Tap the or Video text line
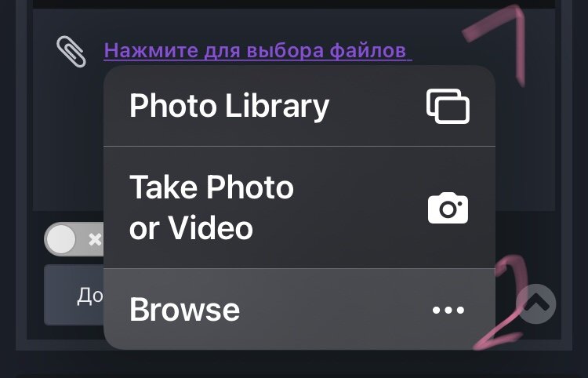Viewport: 588px width, 378px height. (191, 227)
